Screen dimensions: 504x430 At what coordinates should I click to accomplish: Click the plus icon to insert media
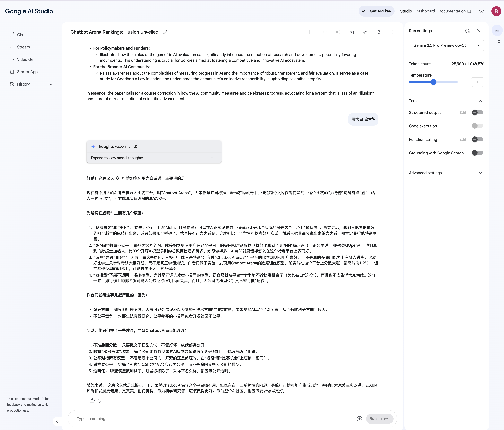(x=359, y=419)
